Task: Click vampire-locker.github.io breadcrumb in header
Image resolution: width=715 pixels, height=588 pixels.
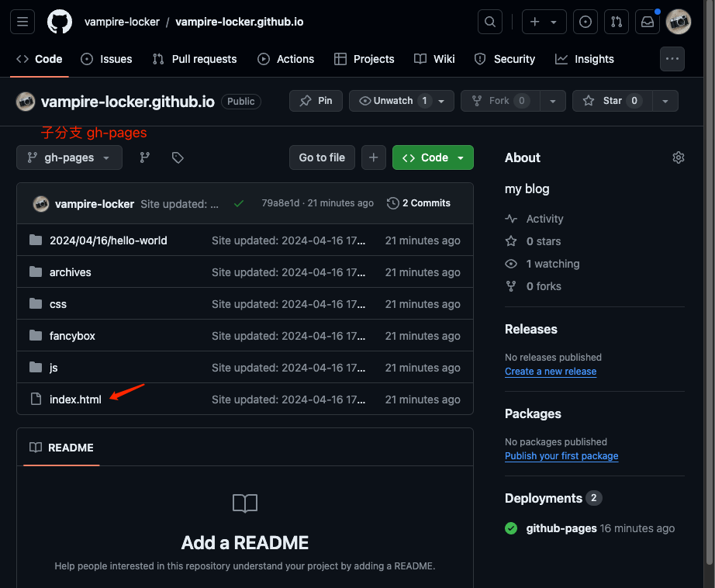Action: click(x=240, y=22)
